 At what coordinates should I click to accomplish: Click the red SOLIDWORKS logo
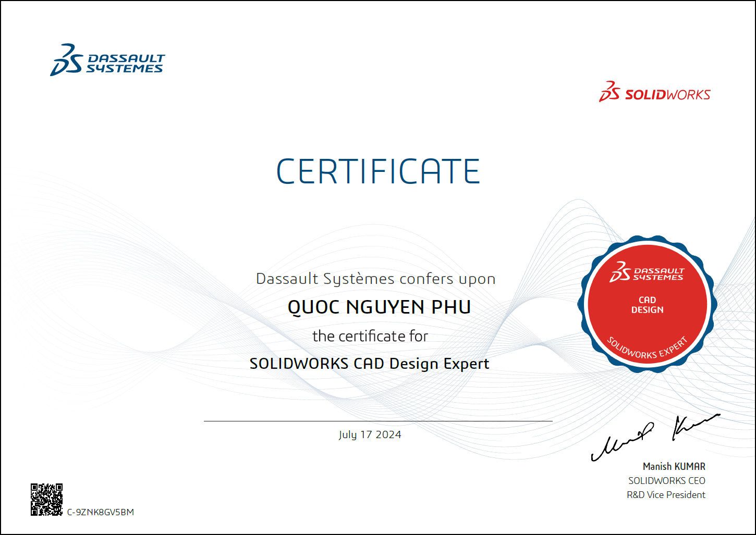pyautogui.click(x=655, y=92)
